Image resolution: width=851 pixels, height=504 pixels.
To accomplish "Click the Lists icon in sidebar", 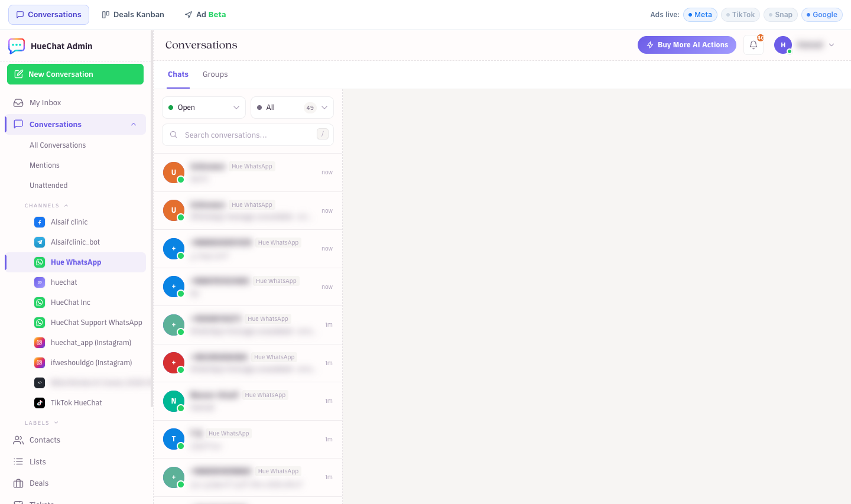I will pos(18,462).
